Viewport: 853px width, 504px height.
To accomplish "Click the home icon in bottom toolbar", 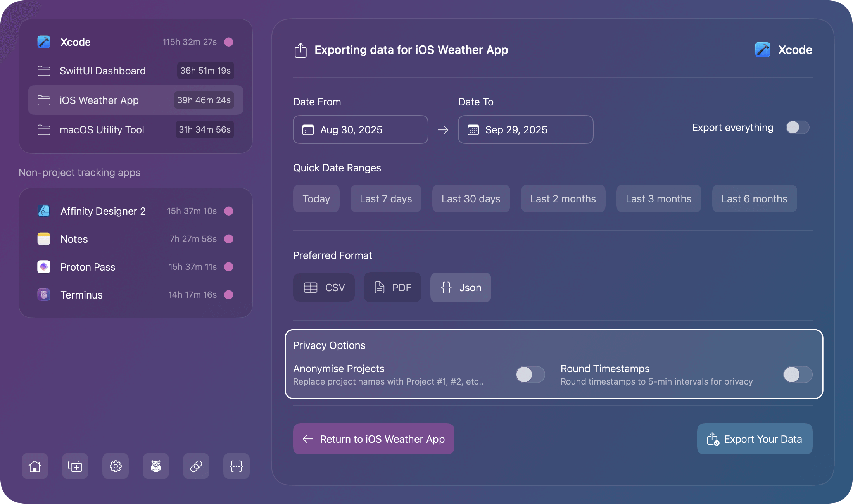I will (35, 466).
